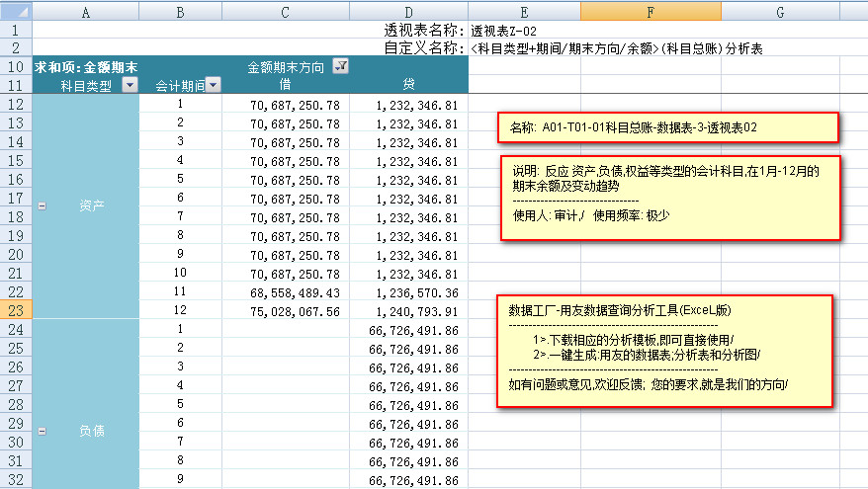
Task: Click the 求和项:金额期末 header cell
Action: pos(85,66)
